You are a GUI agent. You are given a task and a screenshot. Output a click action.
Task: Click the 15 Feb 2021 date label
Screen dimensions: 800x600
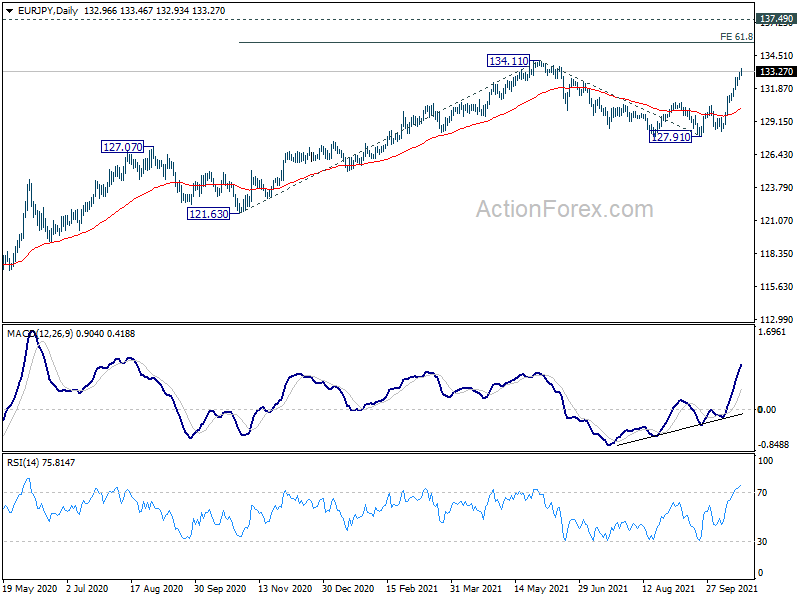[x=412, y=588]
